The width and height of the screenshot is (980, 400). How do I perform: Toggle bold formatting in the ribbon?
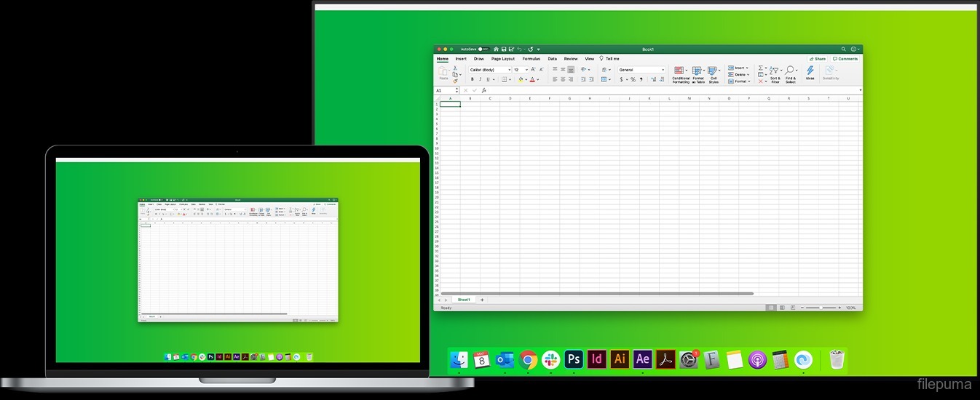click(x=472, y=79)
